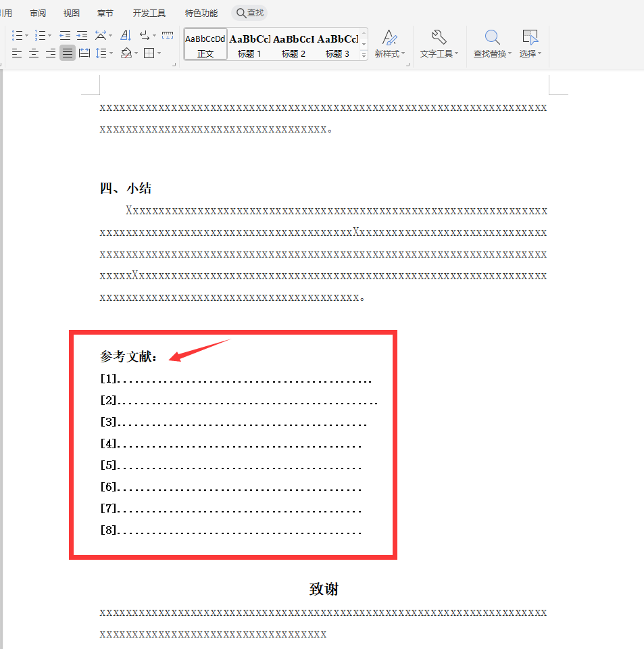Open the 审阅 ribbon tab

pyautogui.click(x=38, y=13)
